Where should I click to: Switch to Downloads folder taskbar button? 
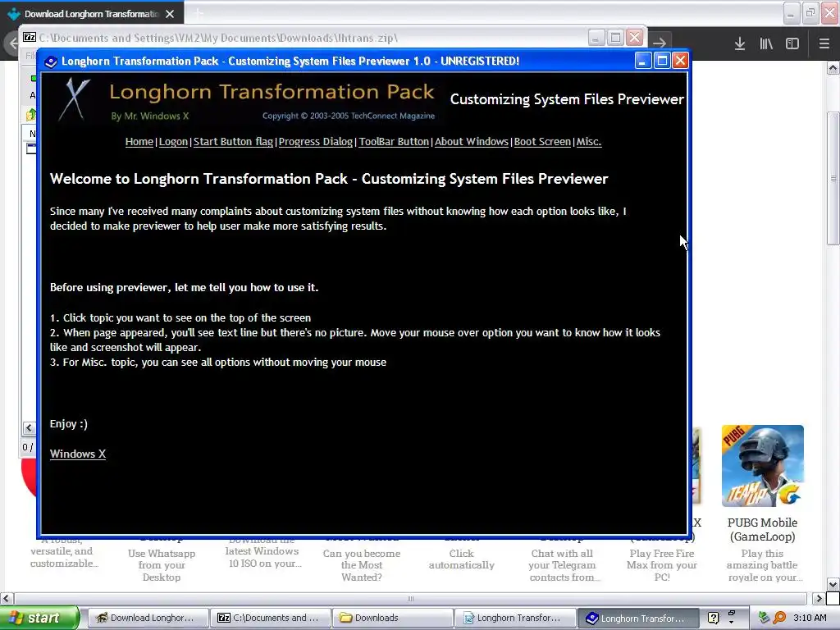[x=392, y=618]
